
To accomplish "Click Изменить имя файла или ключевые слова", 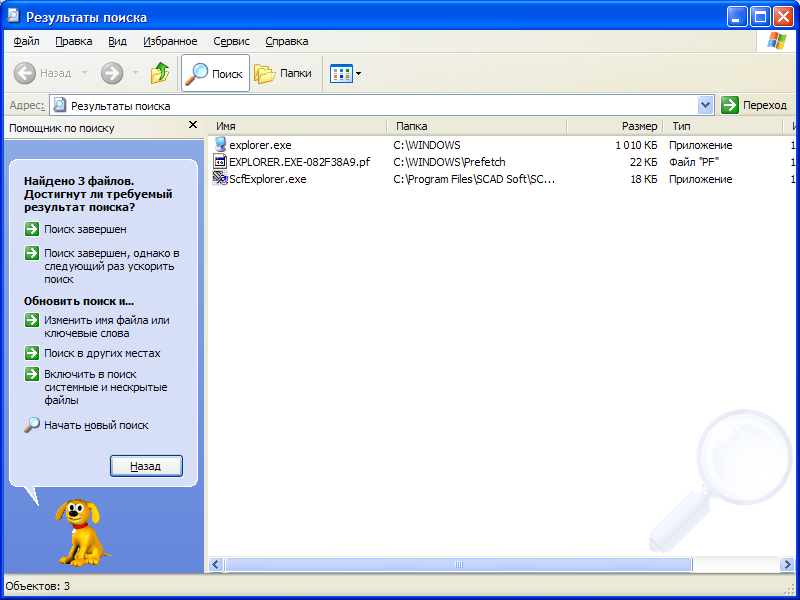I will (107, 327).
